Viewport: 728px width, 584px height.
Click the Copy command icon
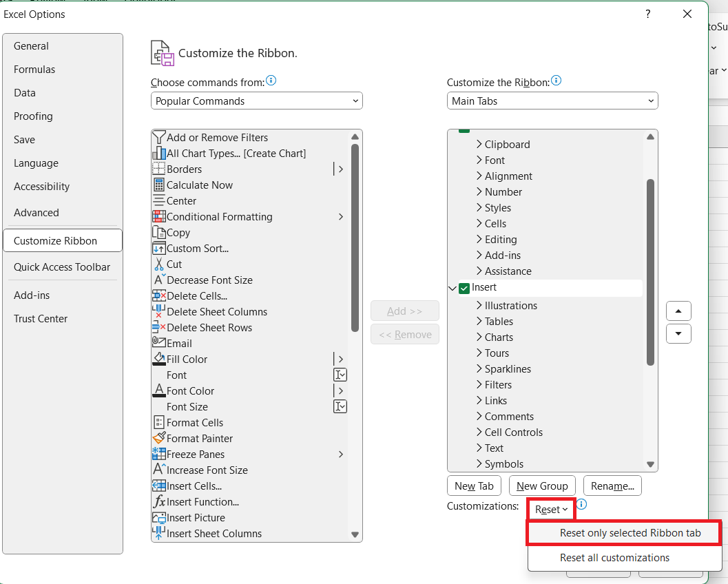coord(159,232)
